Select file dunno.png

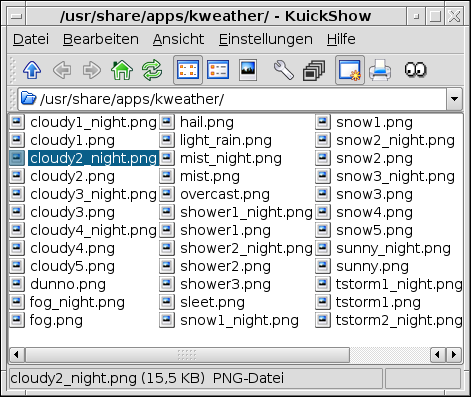(68, 284)
